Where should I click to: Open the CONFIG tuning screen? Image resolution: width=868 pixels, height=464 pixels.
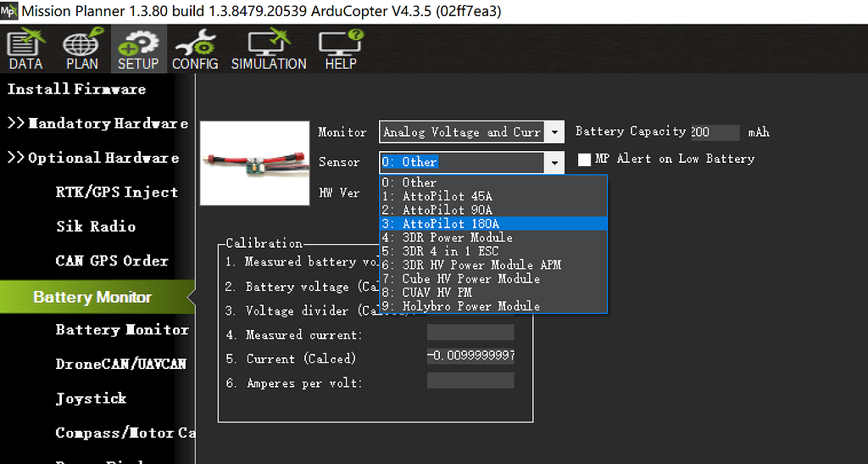(x=195, y=50)
